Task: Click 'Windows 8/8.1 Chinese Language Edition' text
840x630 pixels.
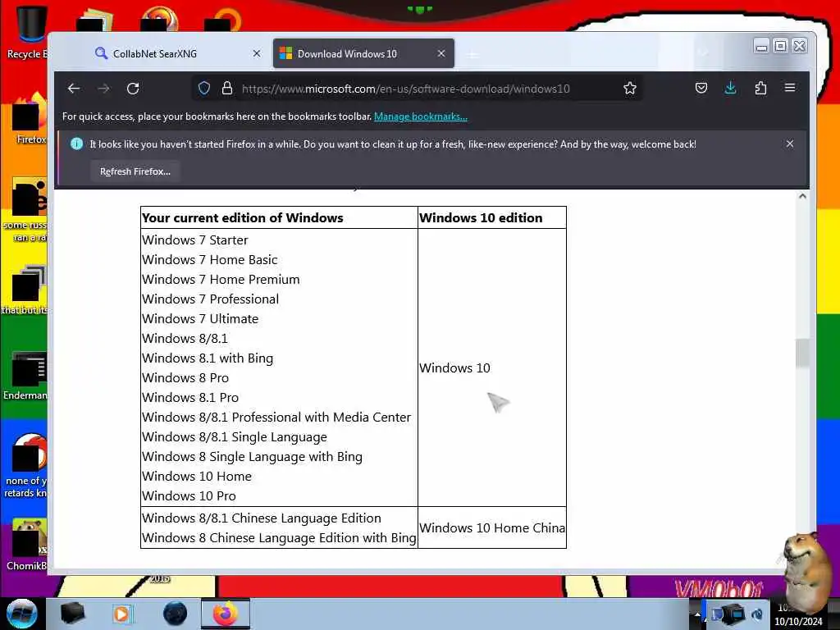Action: [x=262, y=518]
